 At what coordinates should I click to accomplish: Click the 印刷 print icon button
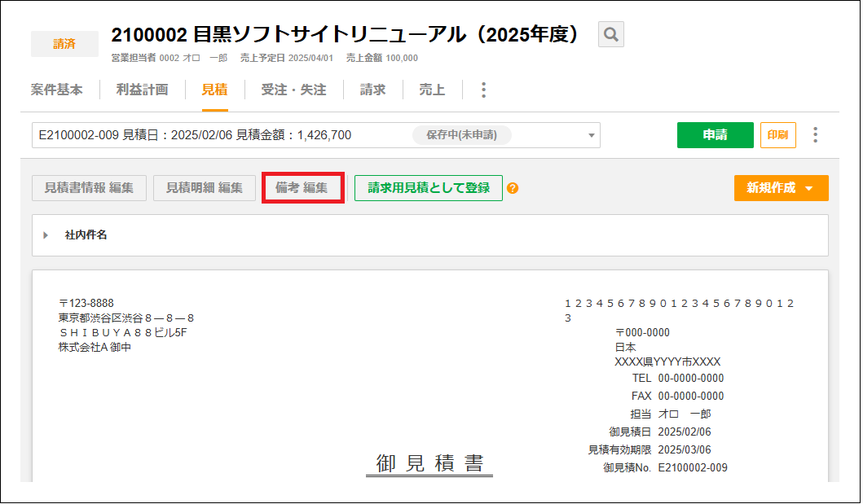tap(778, 135)
